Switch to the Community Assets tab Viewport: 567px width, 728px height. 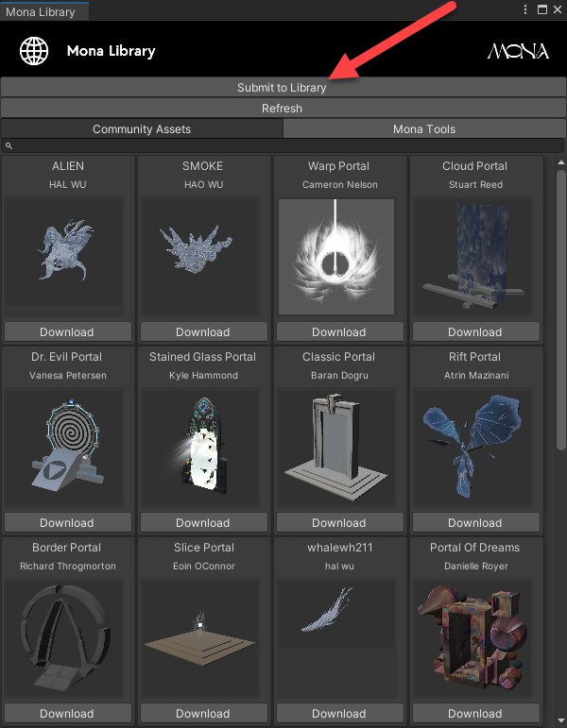(142, 129)
